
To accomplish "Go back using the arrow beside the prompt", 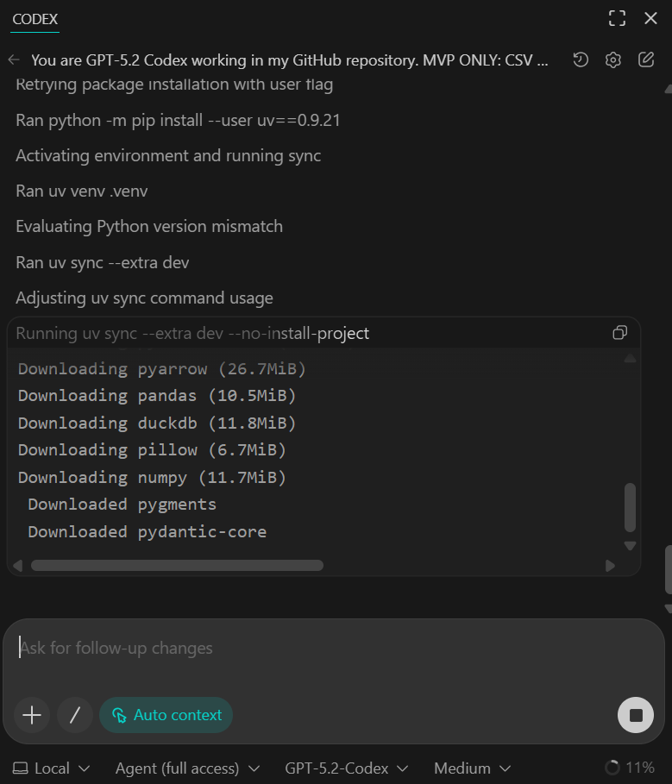I will point(16,60).
